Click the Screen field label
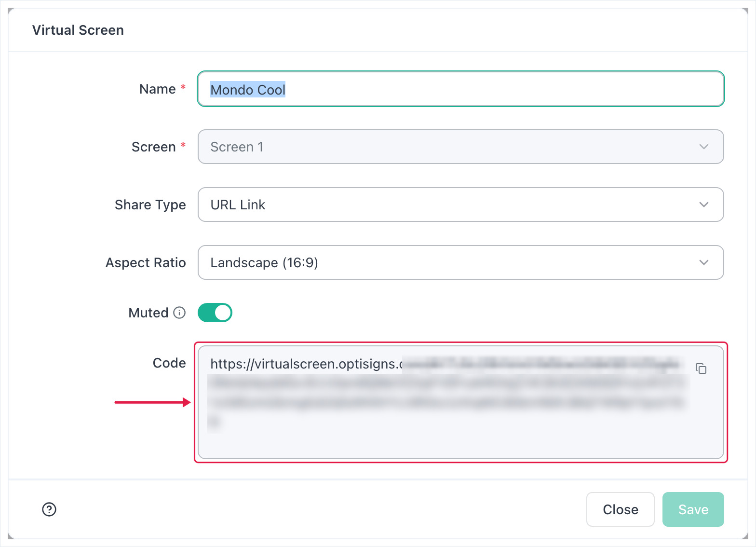The height and width of the screenshot is (547, 756). [154, 147]
